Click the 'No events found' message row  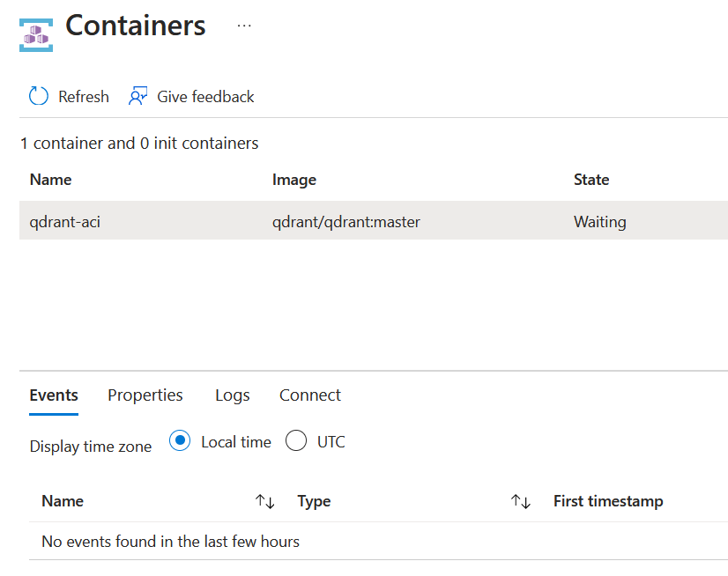coord(378,541)
